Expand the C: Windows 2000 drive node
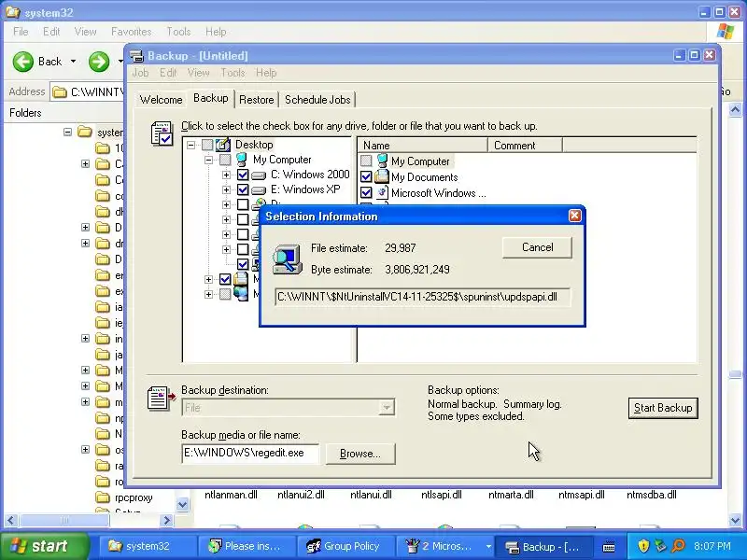The width and height of the screenshot is (747, 560). pyautogui.click(x=226, y=175)
